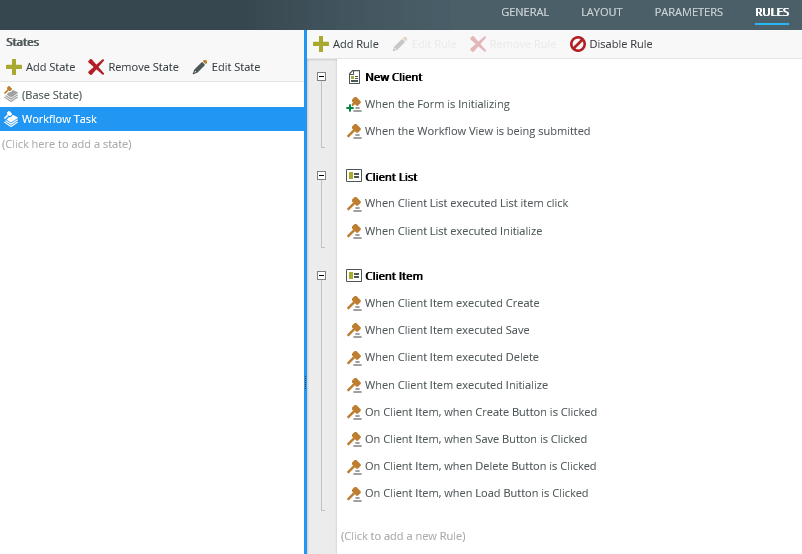
Task: Click the Edit State pencil icon
Action: [200, 67]
